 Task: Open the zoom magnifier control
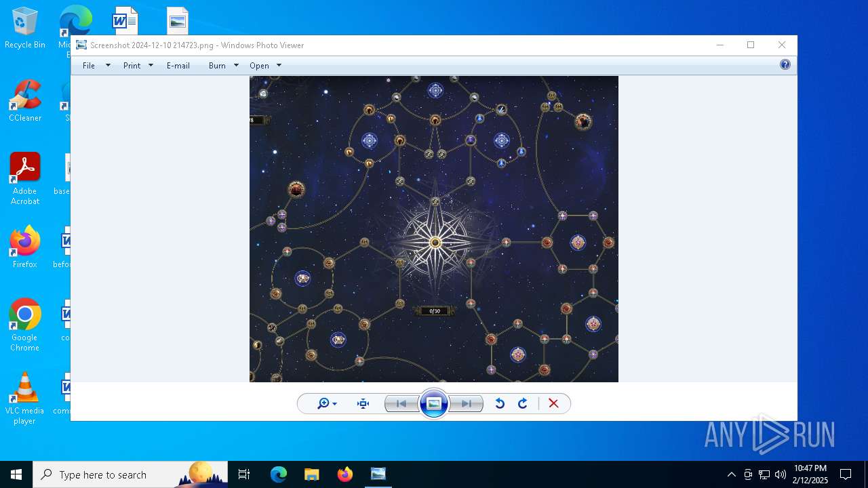coord(327,404)
